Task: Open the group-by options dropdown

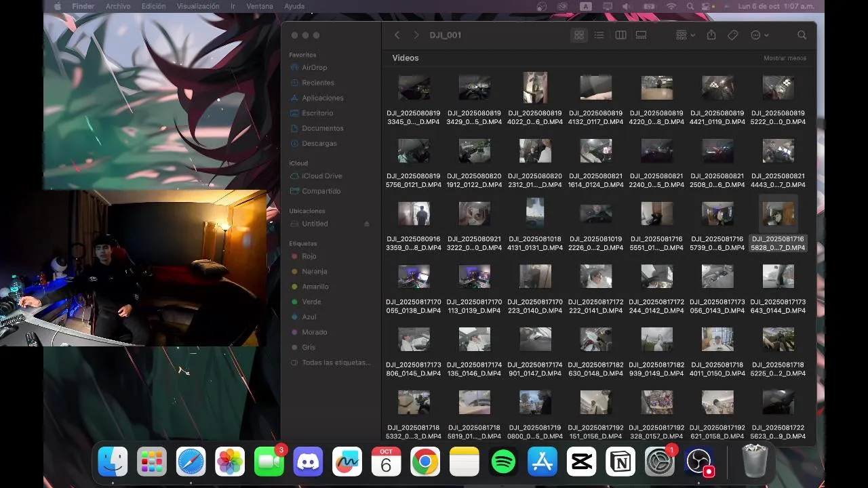Action: pos(686,35)
